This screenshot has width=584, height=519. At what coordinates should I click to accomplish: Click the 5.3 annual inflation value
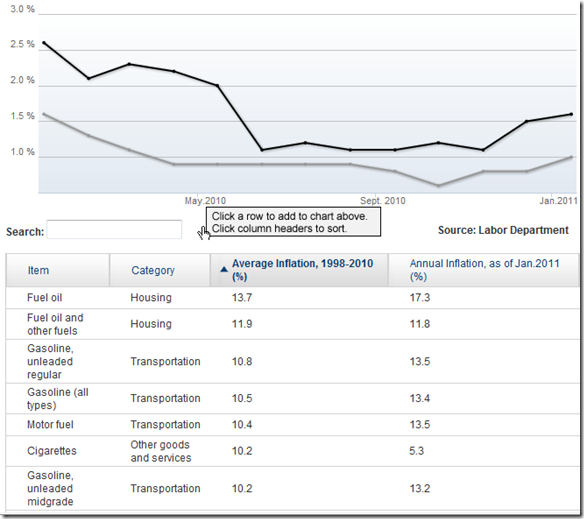(416, 451)
